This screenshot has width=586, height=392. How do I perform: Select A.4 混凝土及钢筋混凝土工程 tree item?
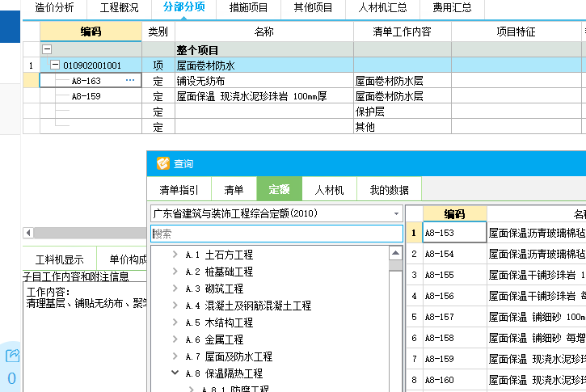[x=248, y=306]
